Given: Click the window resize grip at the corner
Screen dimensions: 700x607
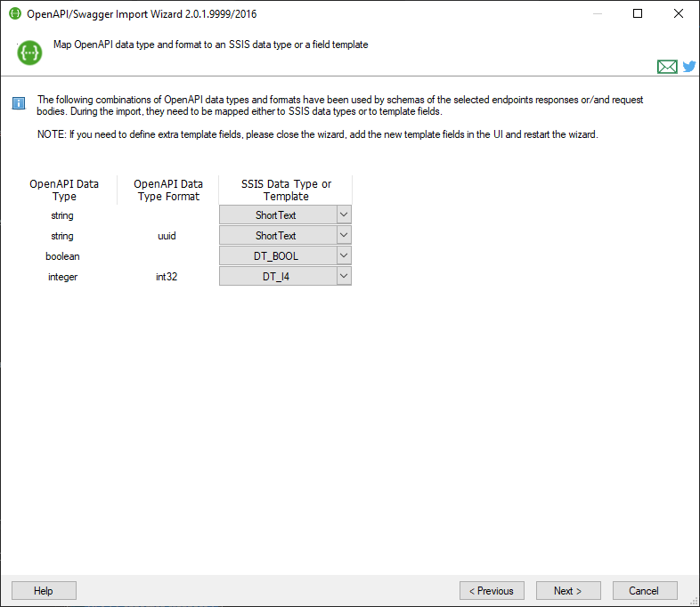Looking at the screenshot, I should (x=694, y=601).
